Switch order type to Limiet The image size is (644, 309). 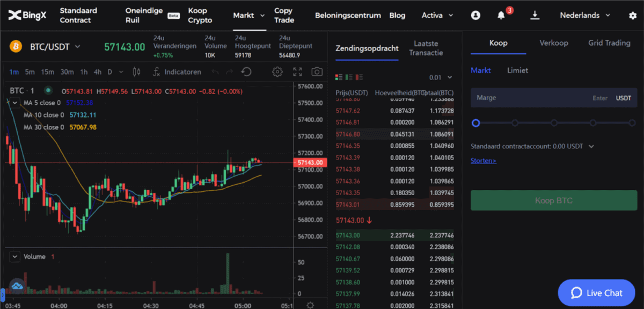tap(518, 70)
